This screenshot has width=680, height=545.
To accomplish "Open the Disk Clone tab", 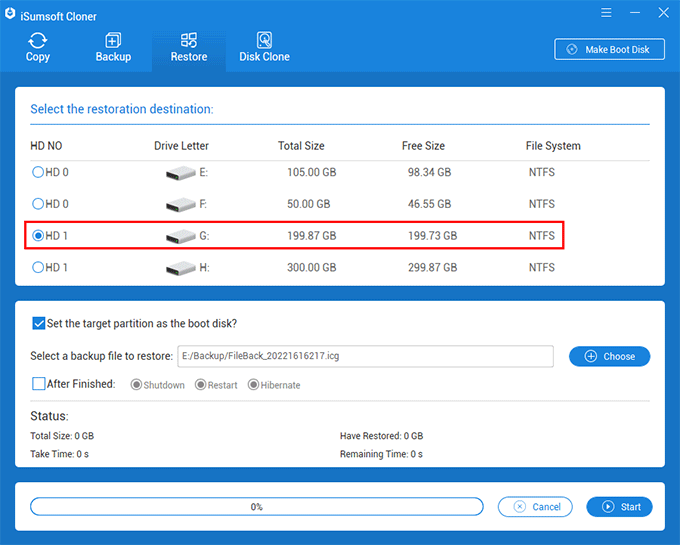I will [264, 48].
